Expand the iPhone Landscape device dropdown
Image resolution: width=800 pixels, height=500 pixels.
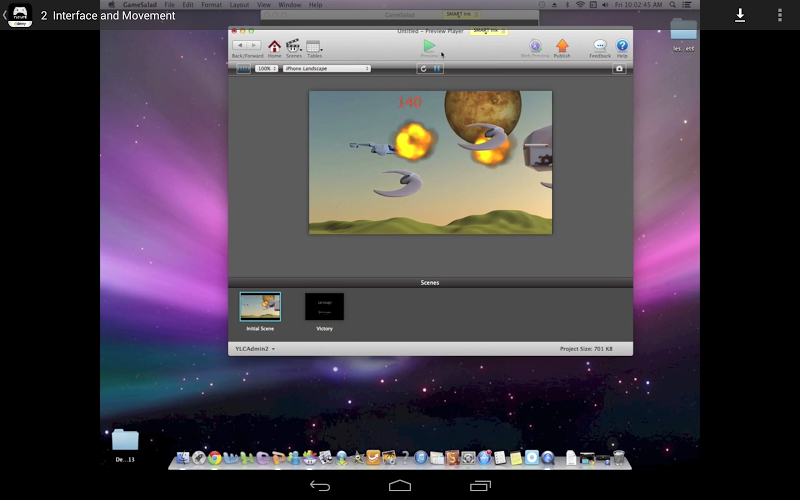(x=326, y=69)
